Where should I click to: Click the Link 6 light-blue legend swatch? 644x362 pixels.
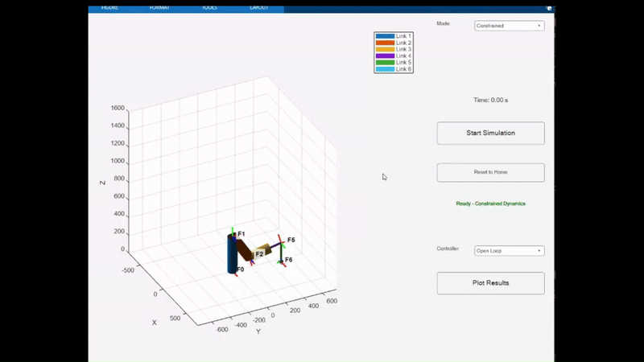tap(385, 69)
